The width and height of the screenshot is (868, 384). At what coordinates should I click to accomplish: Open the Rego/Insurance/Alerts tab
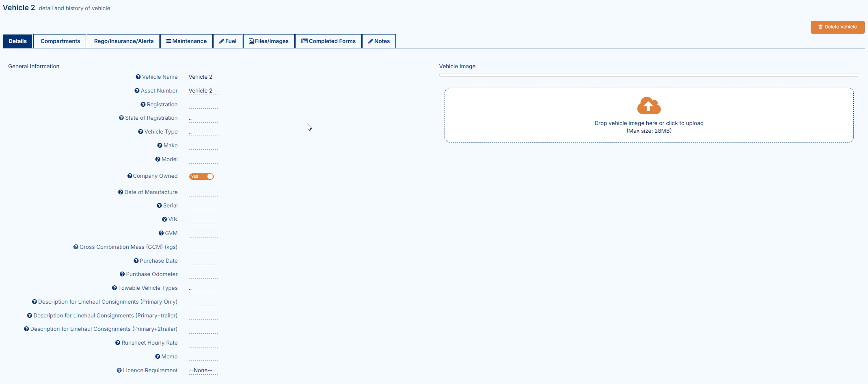coord(123,41)
